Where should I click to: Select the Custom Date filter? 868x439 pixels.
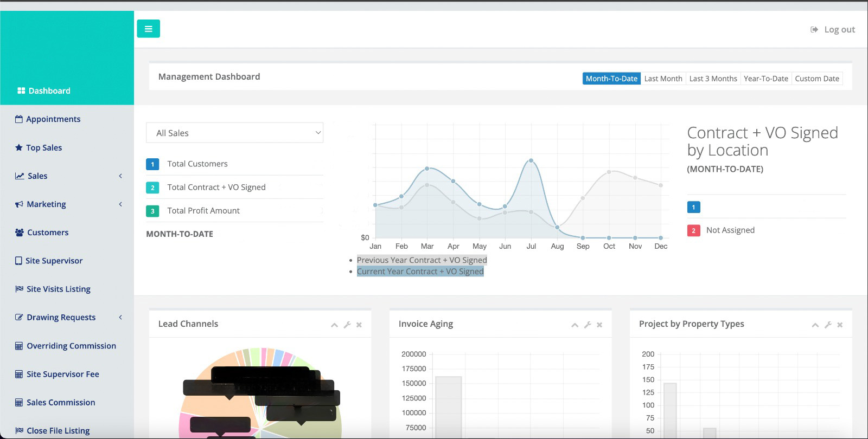tap(817, 79)
